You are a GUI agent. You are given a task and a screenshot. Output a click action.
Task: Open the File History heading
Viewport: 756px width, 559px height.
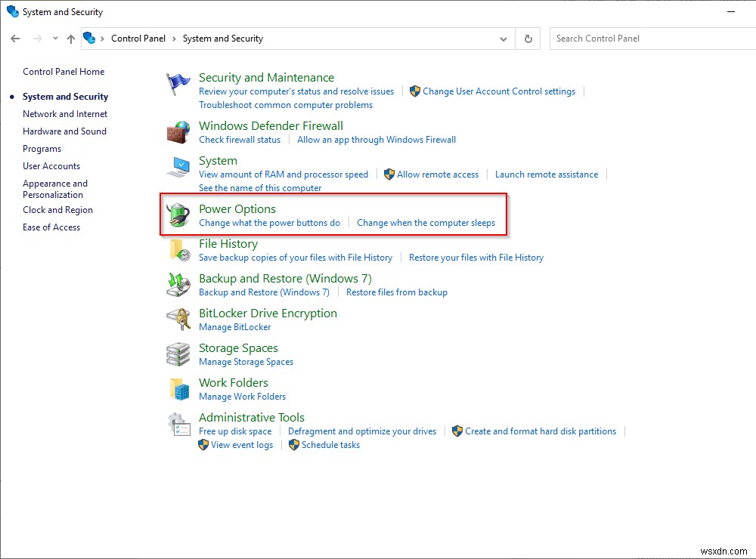(x=228, y=244)
